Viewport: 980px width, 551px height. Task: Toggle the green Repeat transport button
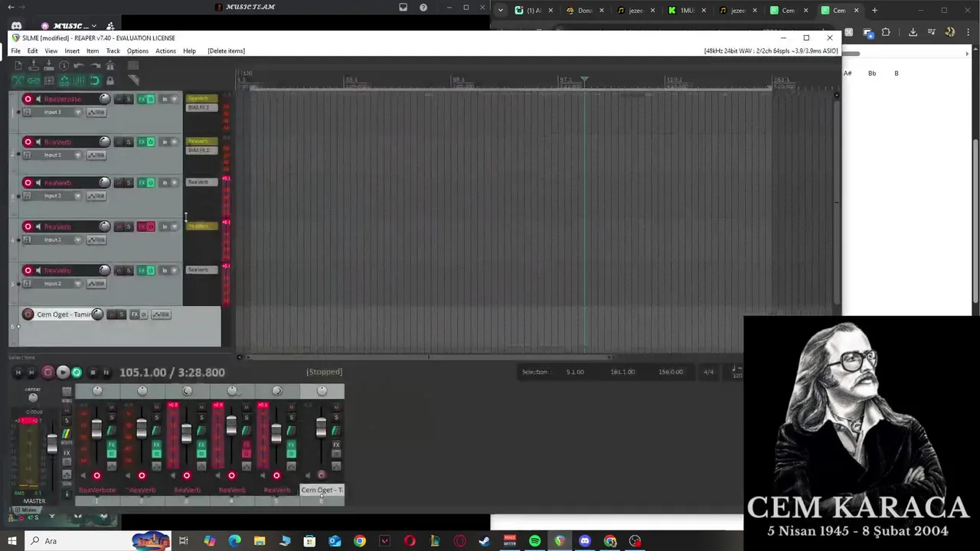coord(77,373)
